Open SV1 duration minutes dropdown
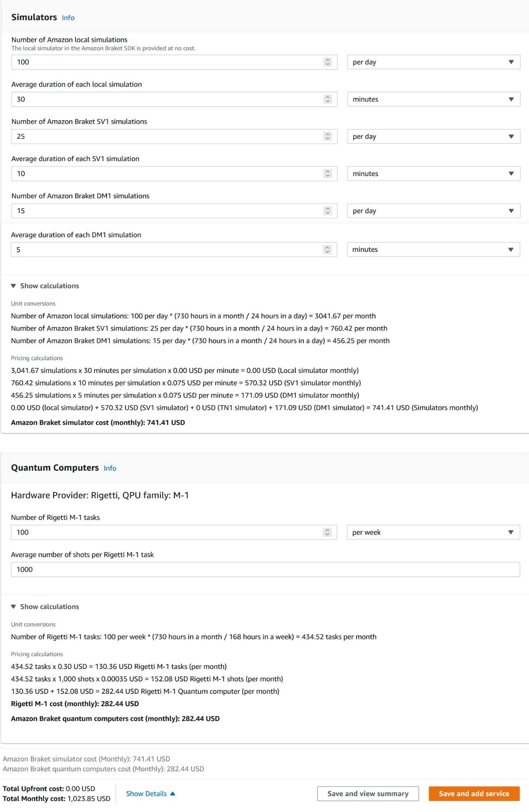The height and width of the screenshot is (812, 529). click(434, 174)
